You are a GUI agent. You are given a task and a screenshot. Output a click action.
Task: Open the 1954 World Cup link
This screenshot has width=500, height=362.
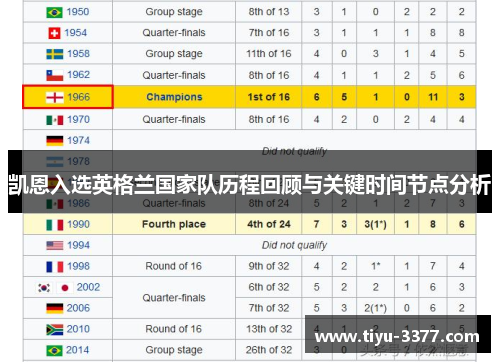coord(76,33)
